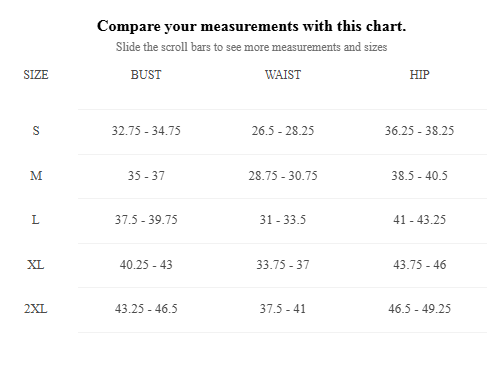
Task: Click bust value 40.25 - 43
Action: tap(146, 265)
